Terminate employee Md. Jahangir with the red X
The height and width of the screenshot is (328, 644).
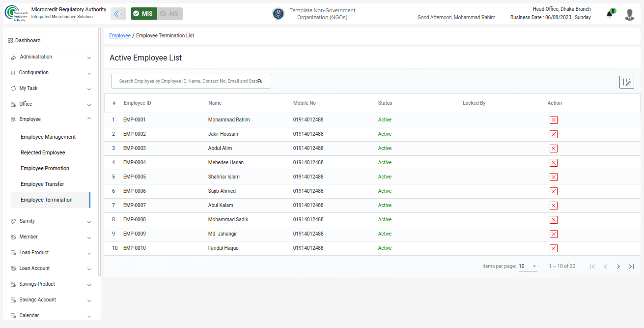(x=554, y=234)
